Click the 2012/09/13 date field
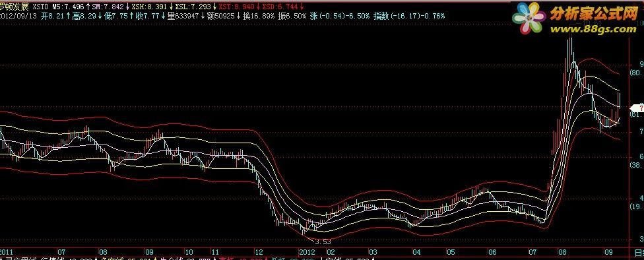The height and width of the screenshot is (260, 644). (x=18, y=16)
